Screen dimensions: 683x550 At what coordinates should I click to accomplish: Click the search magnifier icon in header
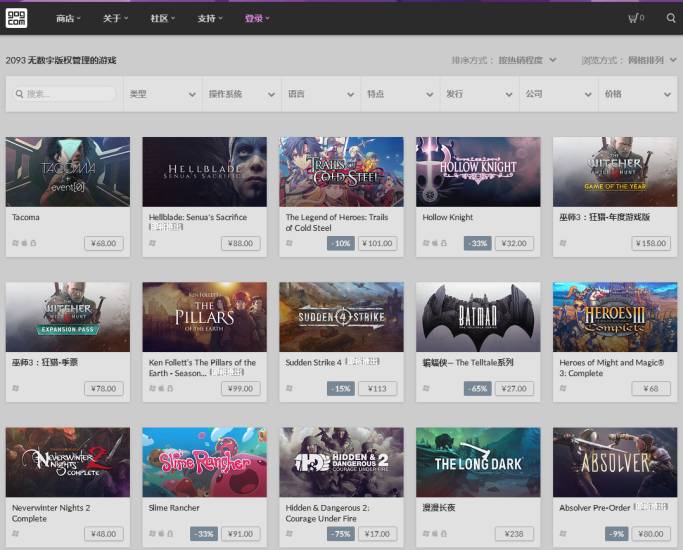(x=670, y=18)
